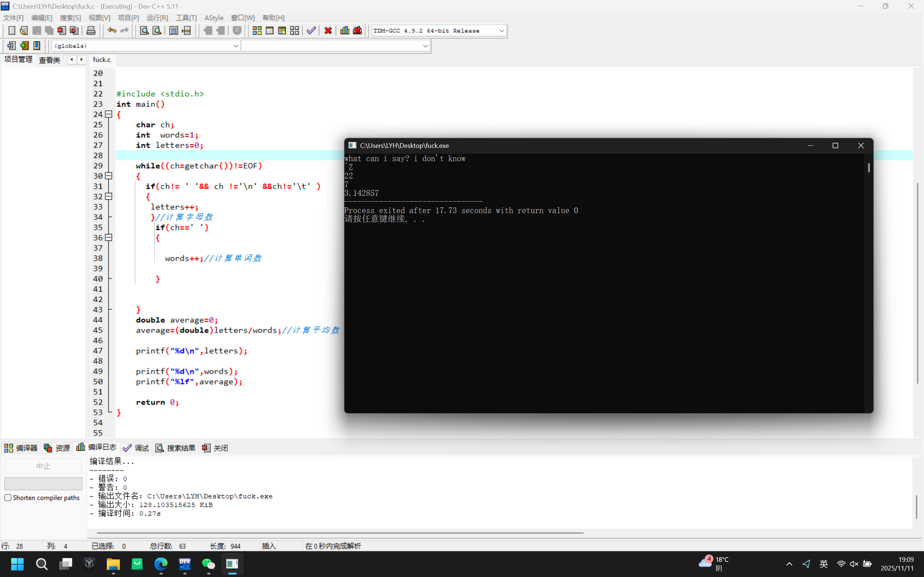Switch to the 调试 bottom tab
Image resolution: width=924 pixels, height=577 pixels.
(136, 448)
